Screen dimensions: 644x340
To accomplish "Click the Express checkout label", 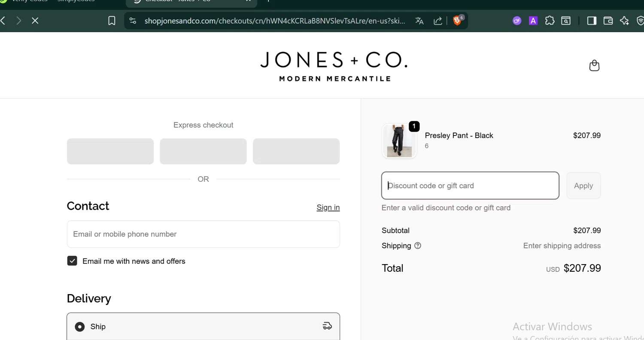I will (x=203, y=125).
